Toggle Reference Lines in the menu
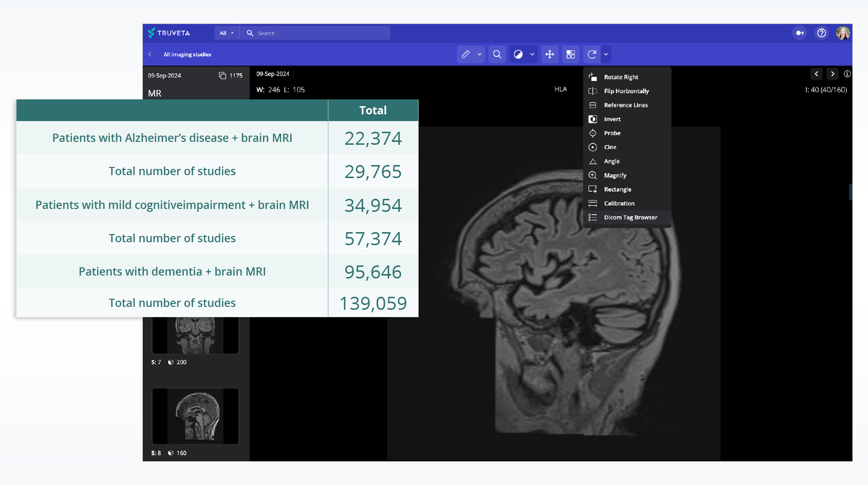The width and height of the screenshot is (868, 485). [x=627, y=105]
